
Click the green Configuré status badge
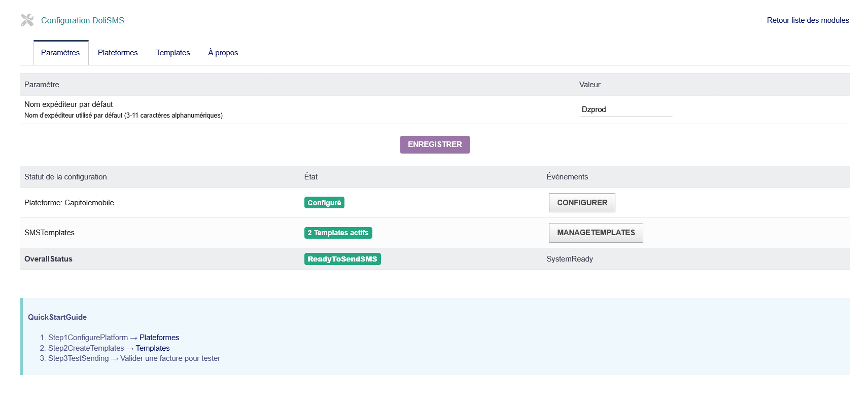(x=324, y=203)
